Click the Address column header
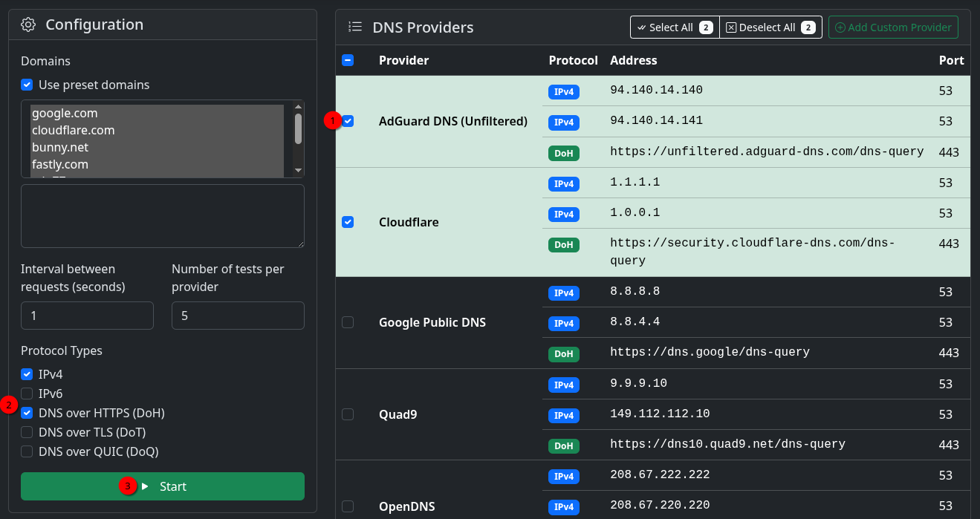 click(x=633, y=60)
